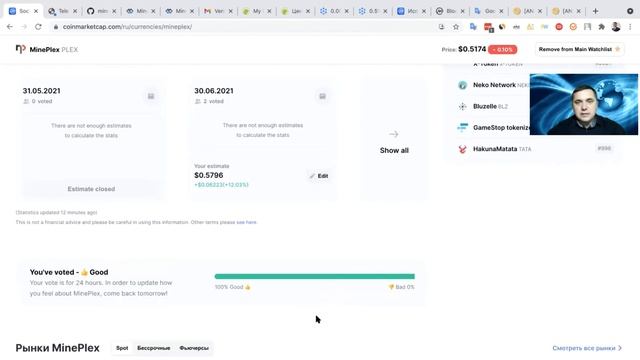
Task: Switch to the Google Translate 'Goo' tab
Action: pyautogui.click(x=489, y=11)
